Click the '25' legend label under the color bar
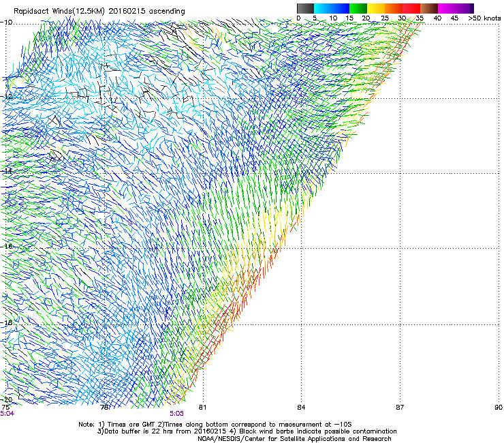This screenshot has height=443, width=504. (x=384, y=18)
